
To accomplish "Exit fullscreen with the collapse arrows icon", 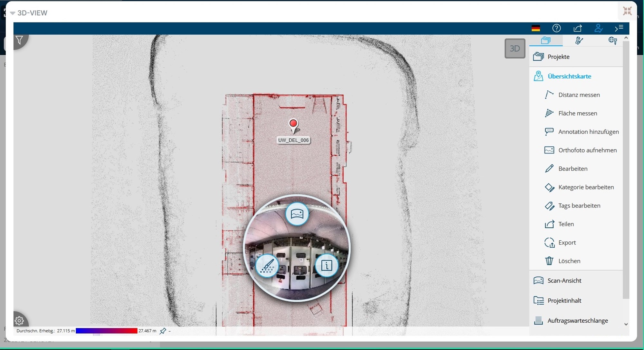I will [x=627, y=11].
